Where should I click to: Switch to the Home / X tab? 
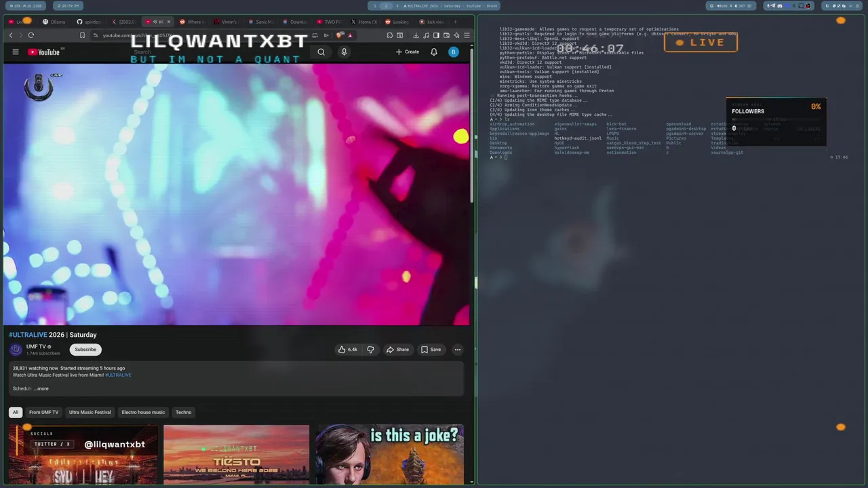pos(364,22)
